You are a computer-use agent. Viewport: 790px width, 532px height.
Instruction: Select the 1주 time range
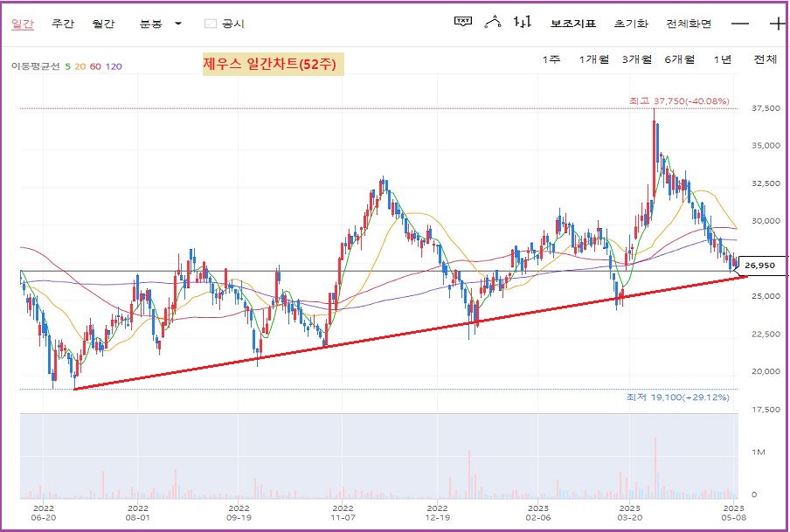pyautogui.click(x=551, y=59)
